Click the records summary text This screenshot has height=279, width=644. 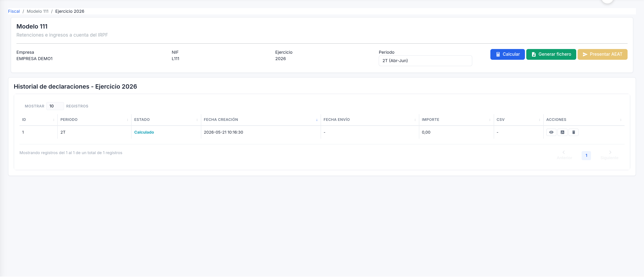[x=71, y=153]
